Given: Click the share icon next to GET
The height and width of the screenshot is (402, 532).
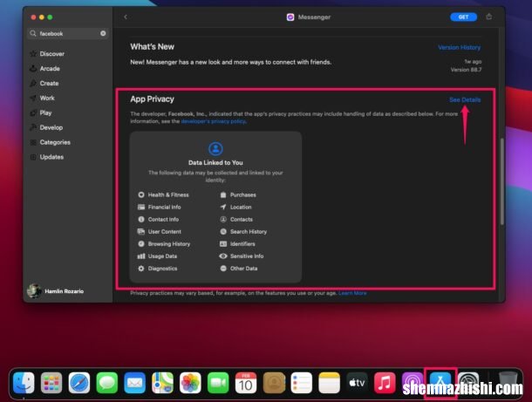Looking at the screenshot, I should (489, 17).
